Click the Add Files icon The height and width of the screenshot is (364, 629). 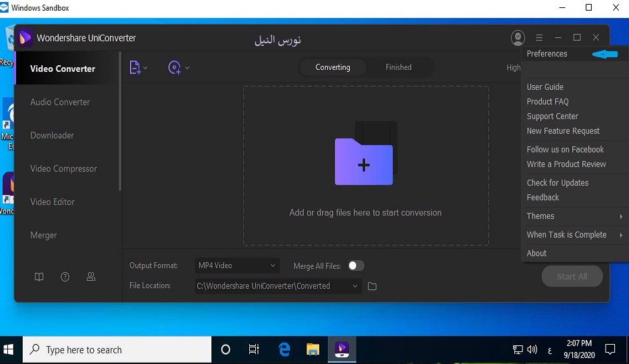pos(135,67)
